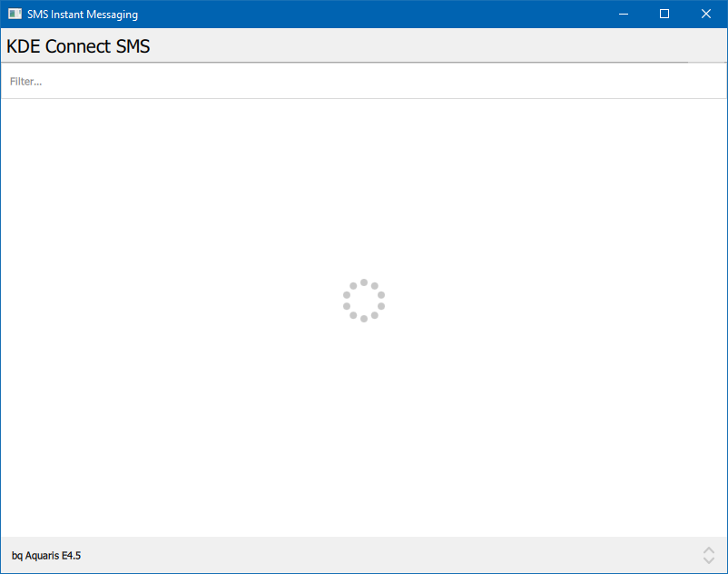Image resolution: width=728 pixels, height=574 pixels.
Task: Click the bottom device status bar
Action: coord(363,555)
